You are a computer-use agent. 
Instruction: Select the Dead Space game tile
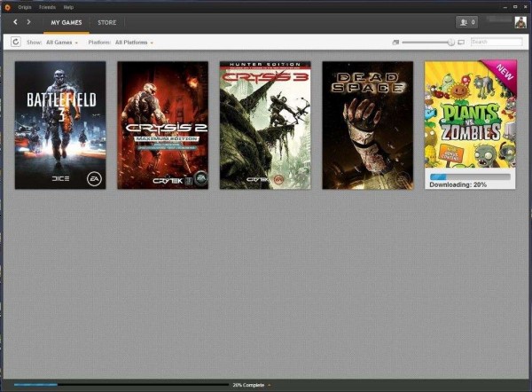click(368, 125)
